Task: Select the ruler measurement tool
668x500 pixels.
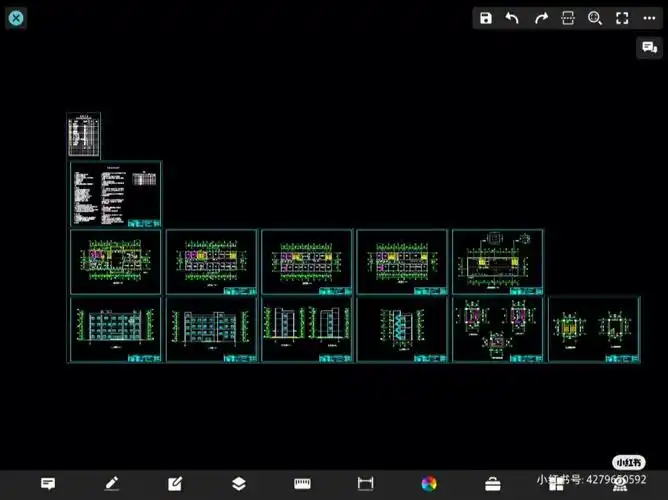Action: pos(302,484)
